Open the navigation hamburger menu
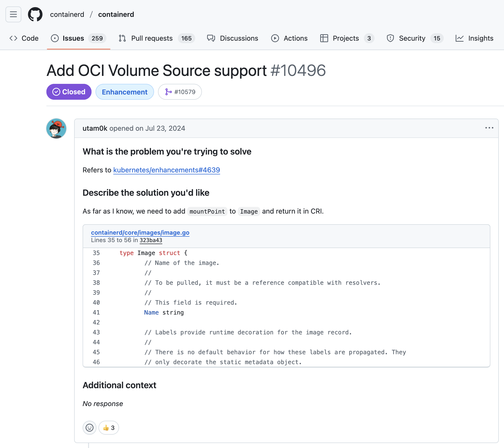 point(13,14)
